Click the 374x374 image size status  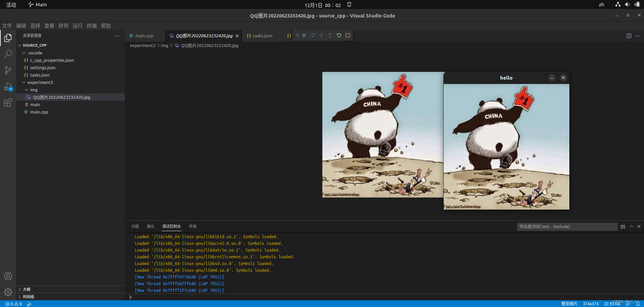click(591, 304)
